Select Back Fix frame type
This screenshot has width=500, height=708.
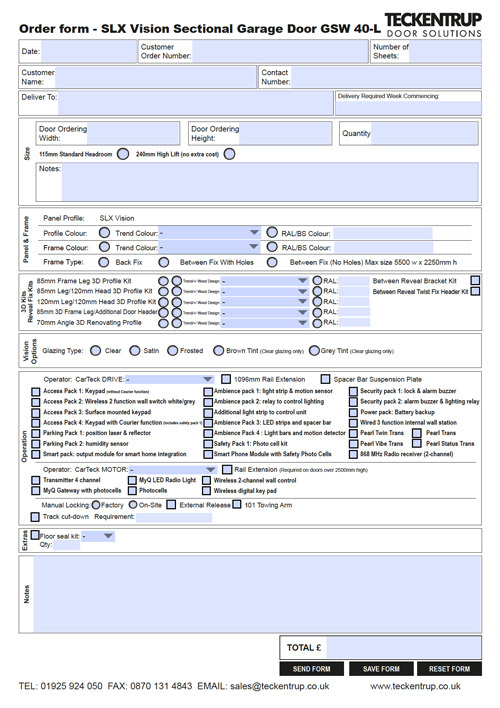[103, 262]
